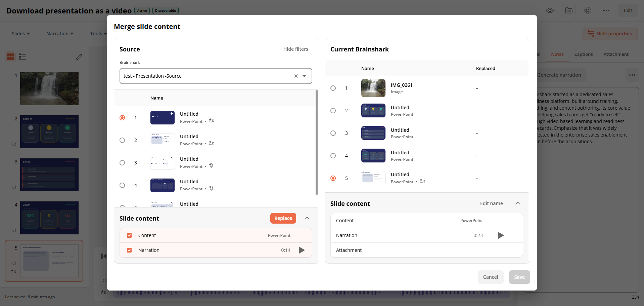Click the Replace button

pyautogui.click(x=283, y=218)
